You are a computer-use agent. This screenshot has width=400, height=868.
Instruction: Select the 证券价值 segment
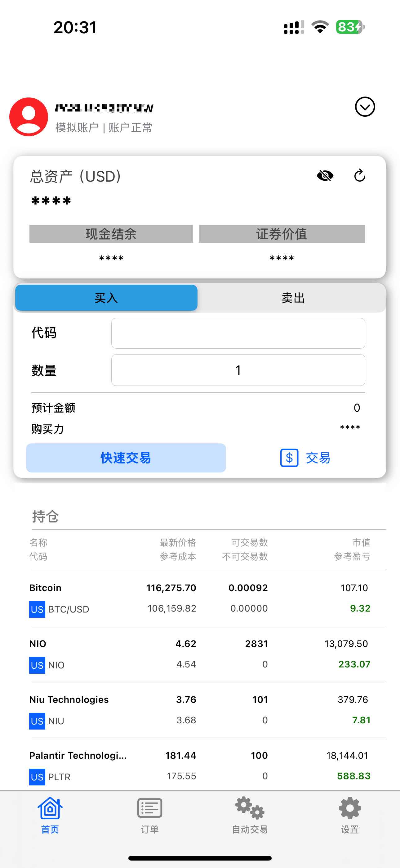click(282, 234)
